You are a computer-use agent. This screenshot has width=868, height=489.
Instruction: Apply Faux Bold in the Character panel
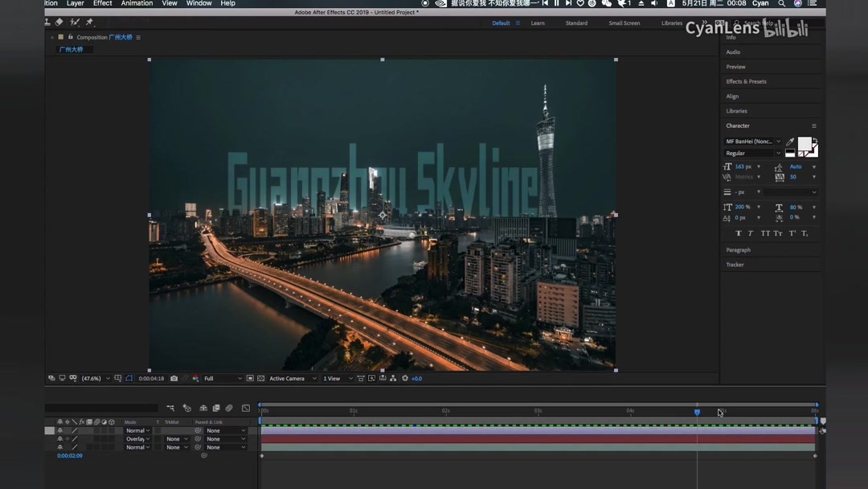pyautogui.click(x=739, y=232)
